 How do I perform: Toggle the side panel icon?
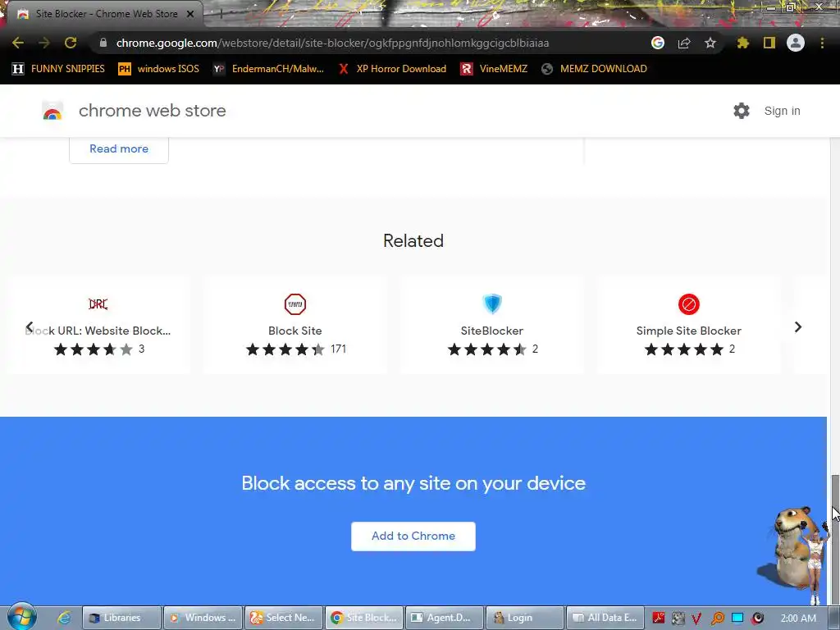point(769,43)
